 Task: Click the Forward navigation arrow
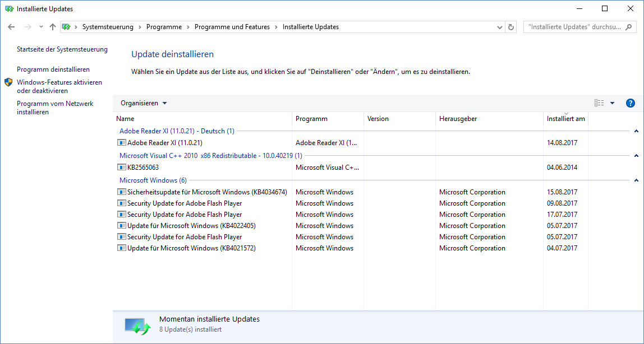coord(28,27)
